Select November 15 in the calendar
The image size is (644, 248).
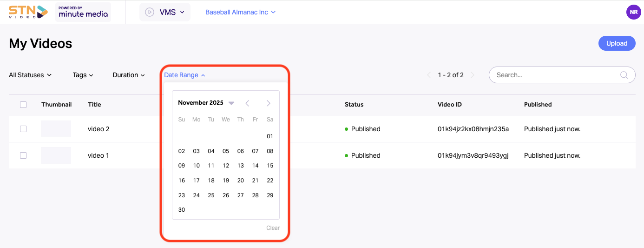(270, 166)
